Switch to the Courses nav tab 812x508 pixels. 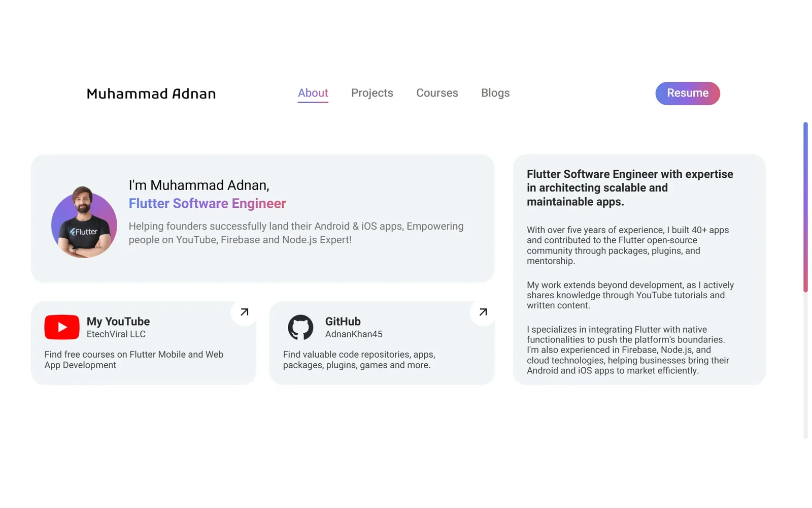click(437, 93)
